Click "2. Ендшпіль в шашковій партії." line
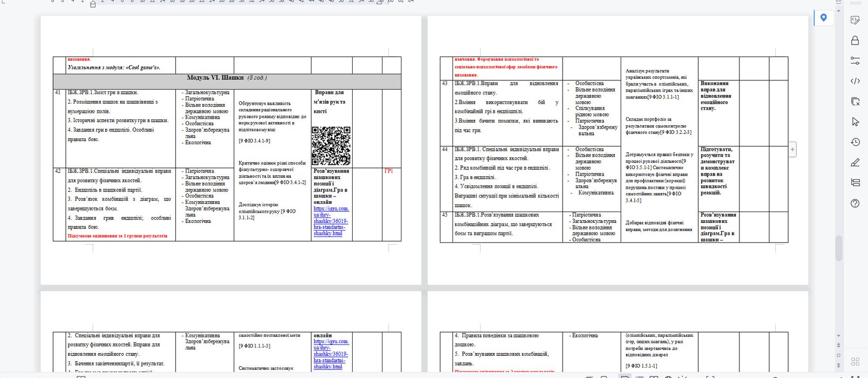 pos(105,190)
